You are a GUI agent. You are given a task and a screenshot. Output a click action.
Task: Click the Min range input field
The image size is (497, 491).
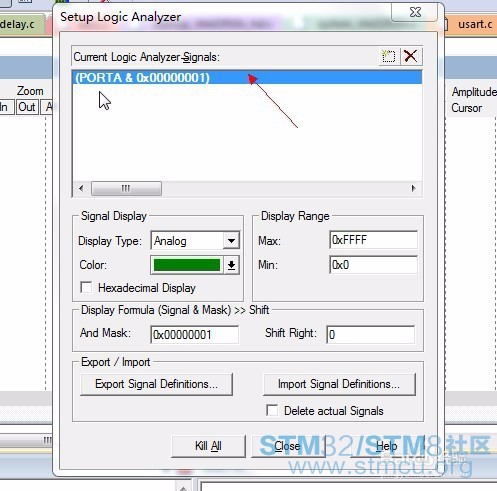tap(373, 265)
